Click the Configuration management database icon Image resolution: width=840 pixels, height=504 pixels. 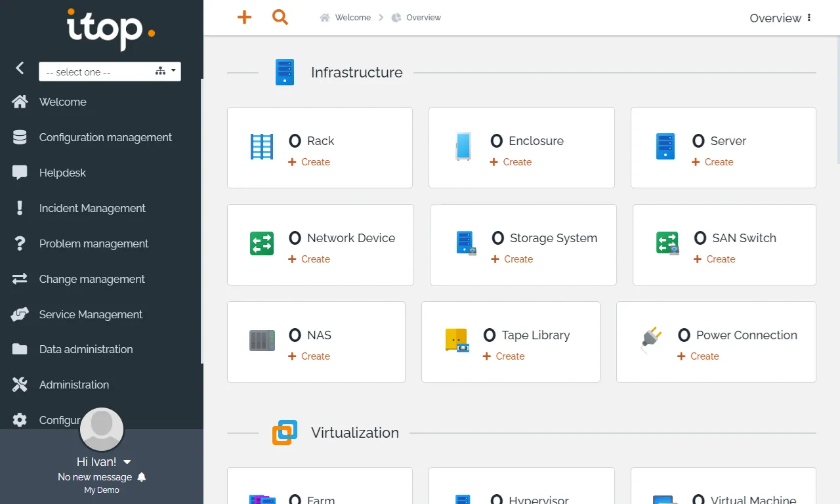pos(20,137)
